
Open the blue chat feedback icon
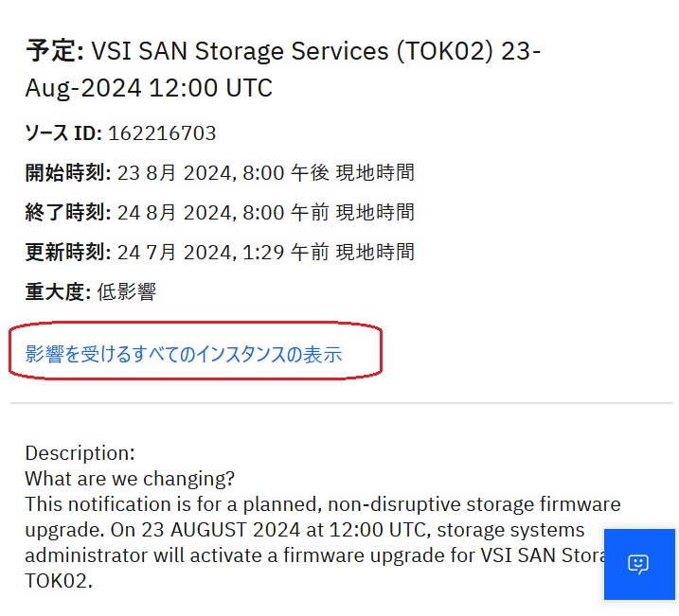click(639, 564)
